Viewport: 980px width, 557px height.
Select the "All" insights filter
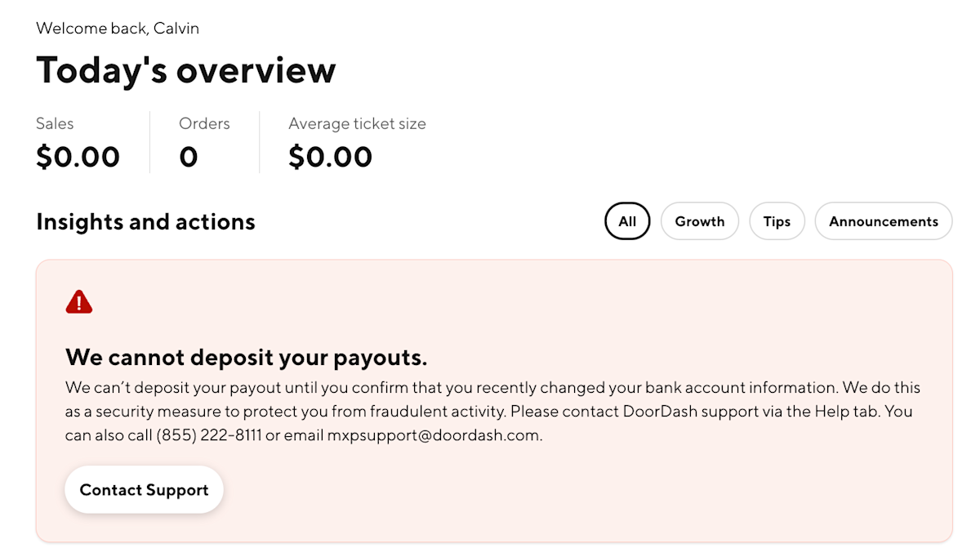click(627, 221)
